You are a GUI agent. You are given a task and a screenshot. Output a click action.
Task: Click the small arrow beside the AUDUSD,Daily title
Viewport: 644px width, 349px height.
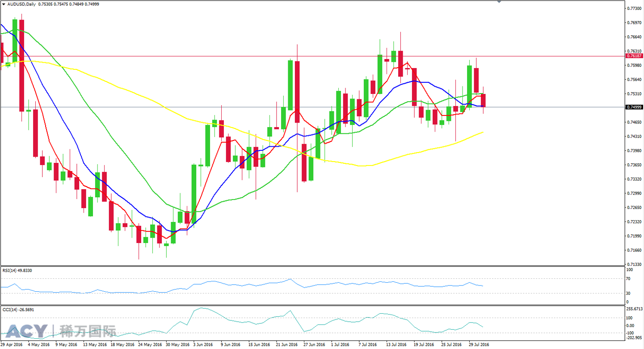(4, 4)
